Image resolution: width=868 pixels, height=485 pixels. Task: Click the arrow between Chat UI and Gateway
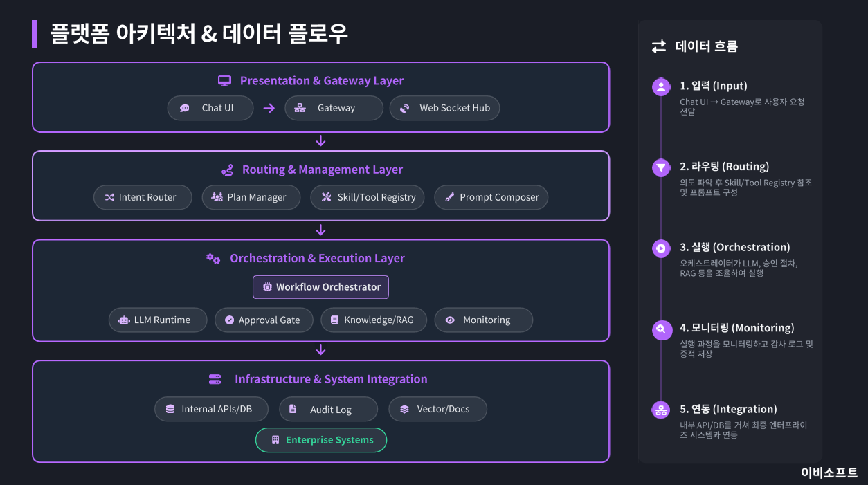269,108
